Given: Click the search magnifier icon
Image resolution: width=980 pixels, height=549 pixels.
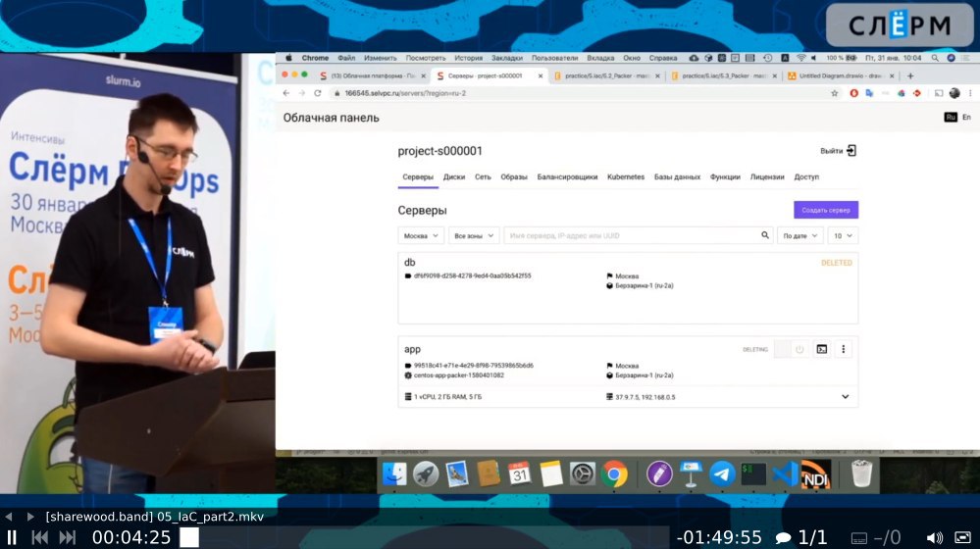Looking at the screenshot, I should pyautogui.click(x=764, y=235).
